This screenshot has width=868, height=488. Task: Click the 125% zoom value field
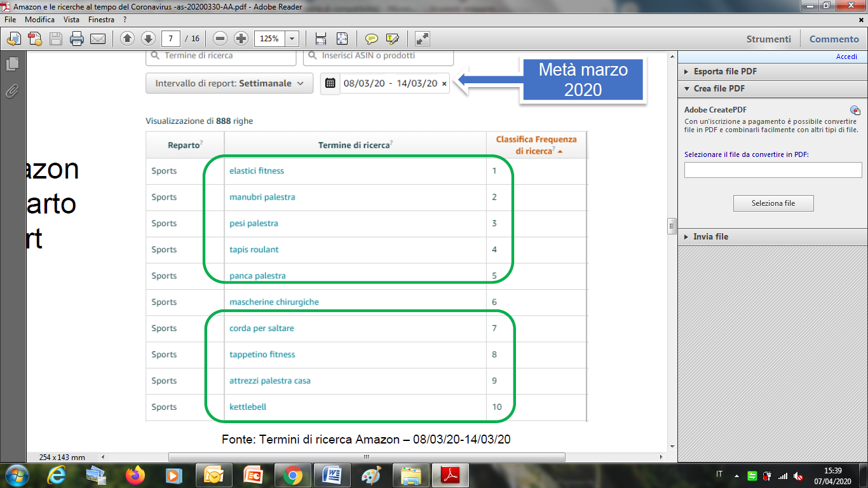269,39
